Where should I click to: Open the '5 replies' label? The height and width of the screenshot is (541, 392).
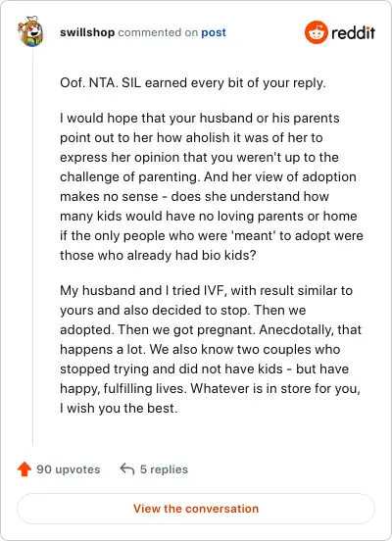tap(164, 469)
